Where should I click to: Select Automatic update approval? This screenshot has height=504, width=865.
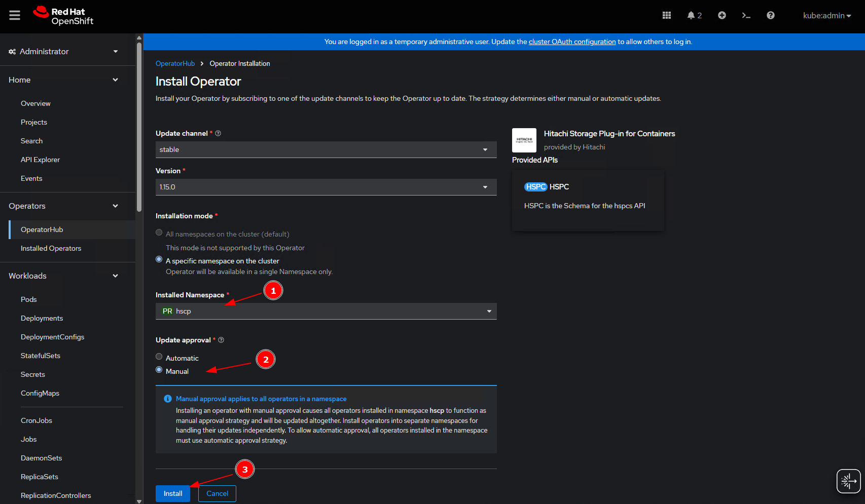[x=159, y=357]
